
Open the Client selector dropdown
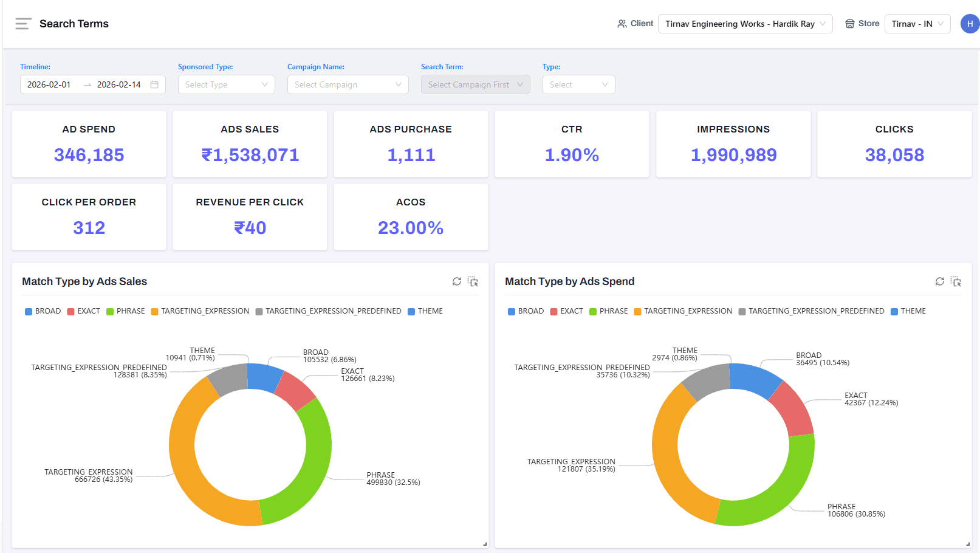pyautogui.click(x=745, y=24)
